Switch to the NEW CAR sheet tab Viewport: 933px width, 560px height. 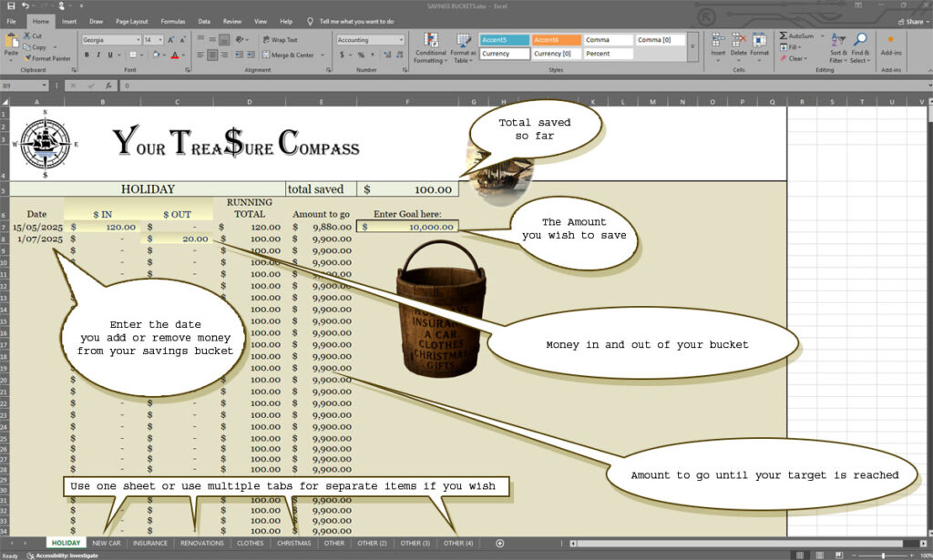coord(106,543)
